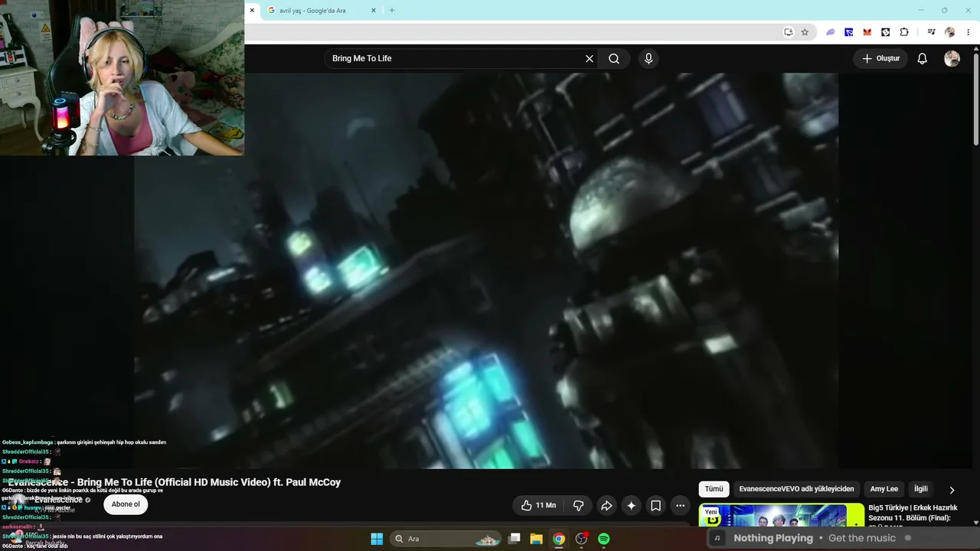Dislike the Bring Me To Life video

click(578, 505)
